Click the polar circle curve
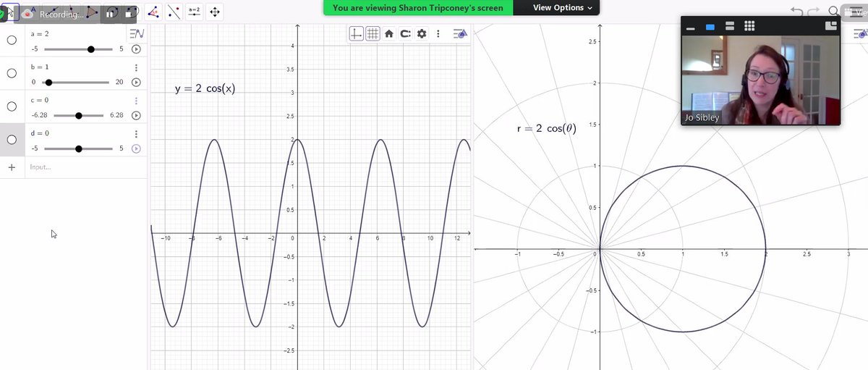 [766, 249]
